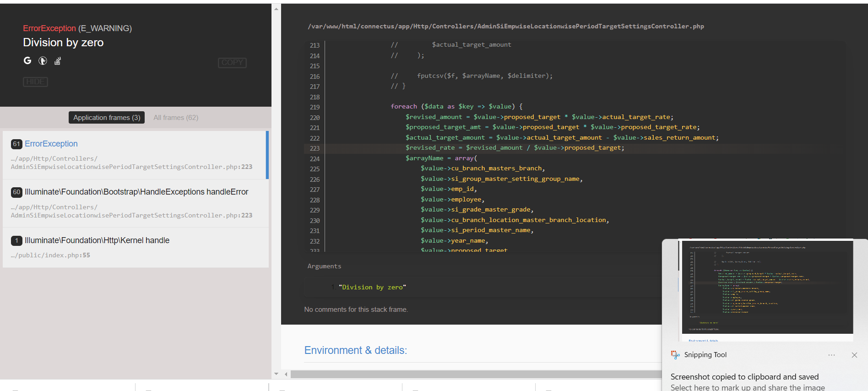Click $value->si_group_master_setting_group_name line

point(502,179)
